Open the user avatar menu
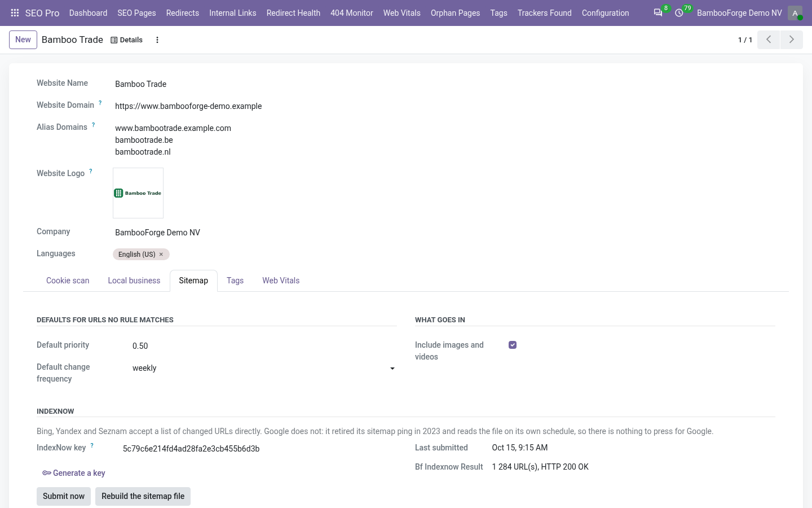The height and width of the screenshot is (508, 812). click(795, 13)
